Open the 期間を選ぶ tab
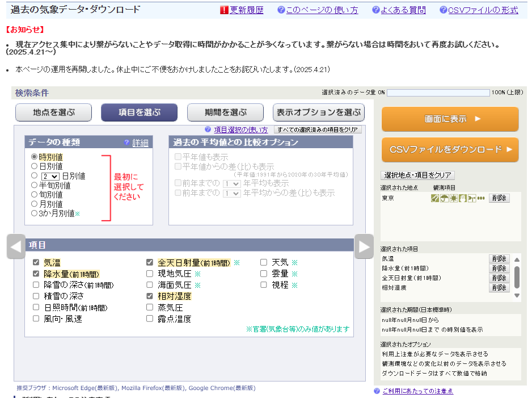 225,112
